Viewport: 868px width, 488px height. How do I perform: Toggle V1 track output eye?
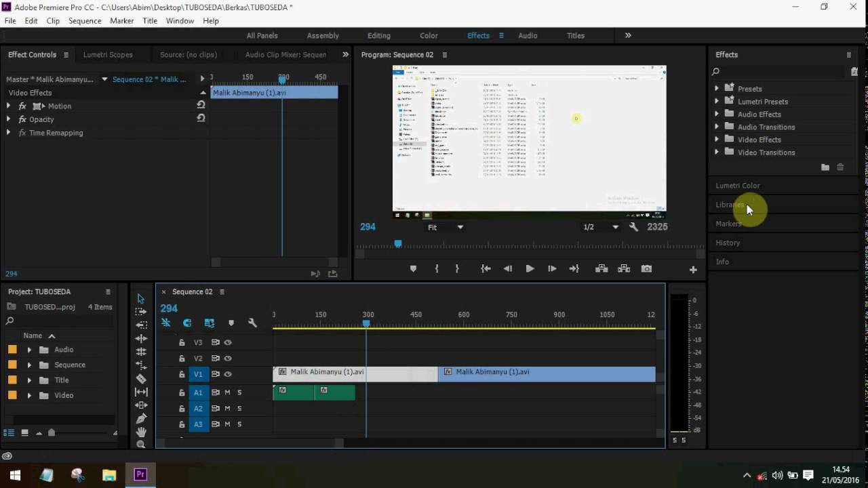[228, 374]
